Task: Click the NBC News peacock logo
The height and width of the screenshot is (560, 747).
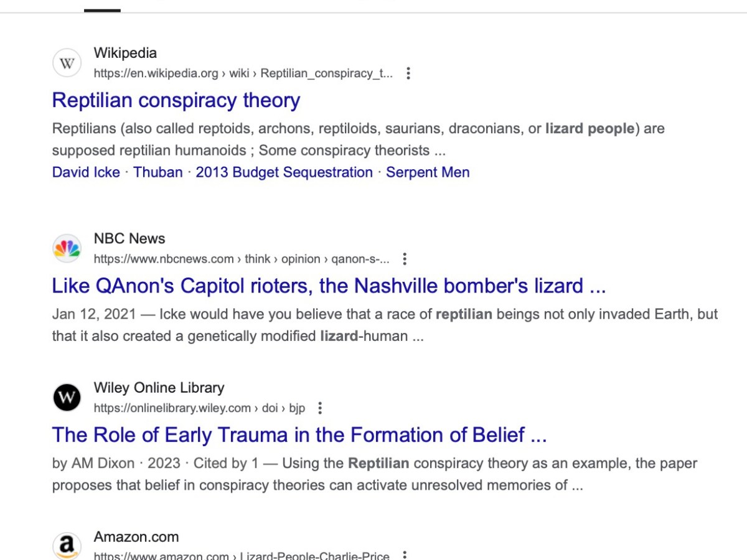Action: coord(67,248)
